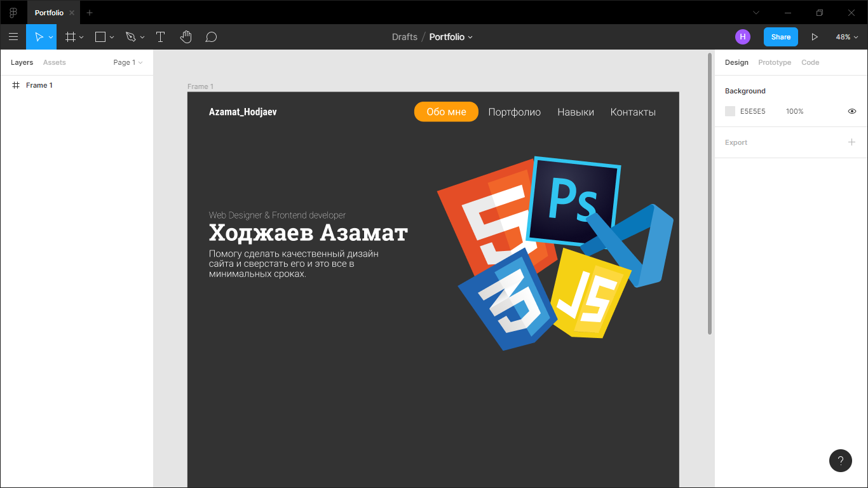868x488 pixels.
Task: Click the Share button
Action: pyautogui.click(x=781, y=37)
